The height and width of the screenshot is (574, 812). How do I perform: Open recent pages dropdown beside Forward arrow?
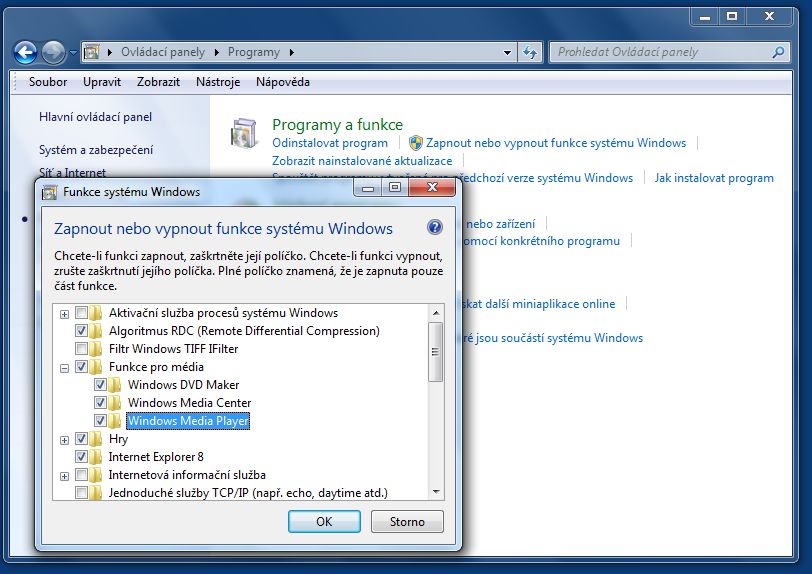(x=73, y=52)
